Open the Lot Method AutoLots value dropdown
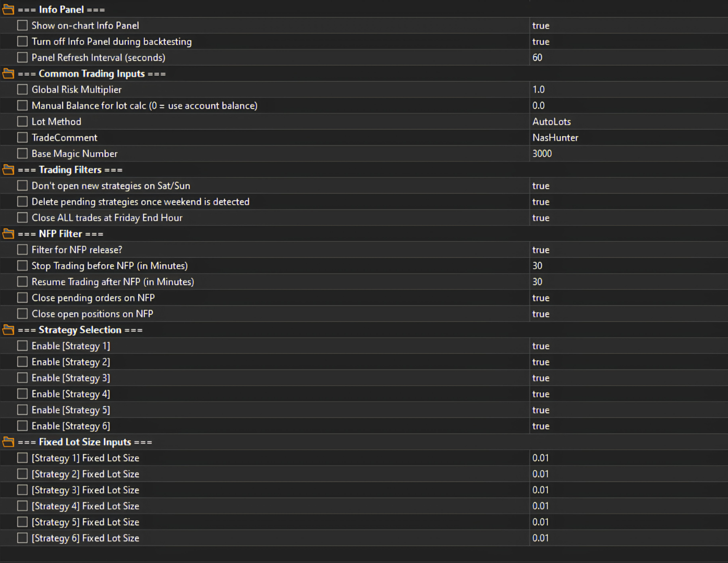The image size is (728, 563). [x=628, y=121]
